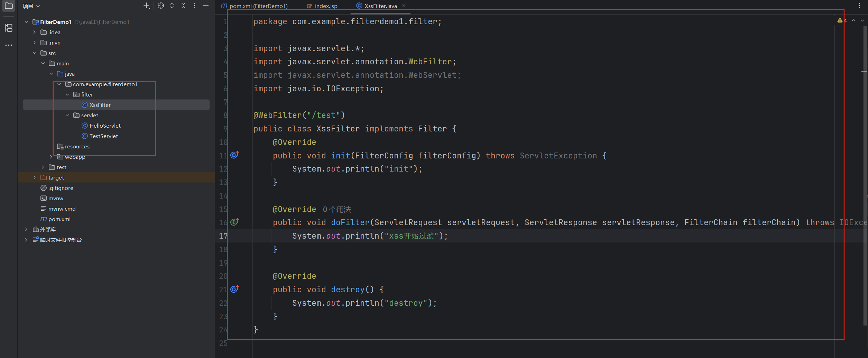The image size is (868, 358).
Task: Collapse the filter package
Action: tap(68, 94)
